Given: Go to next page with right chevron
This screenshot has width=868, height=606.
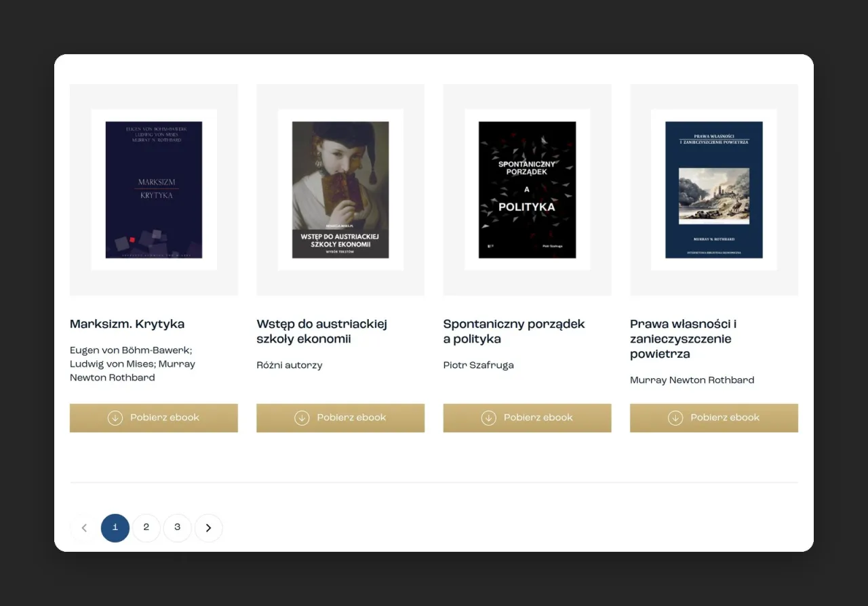Looking at the screenshot, I should pyautogui.click(x=209, y=528).
